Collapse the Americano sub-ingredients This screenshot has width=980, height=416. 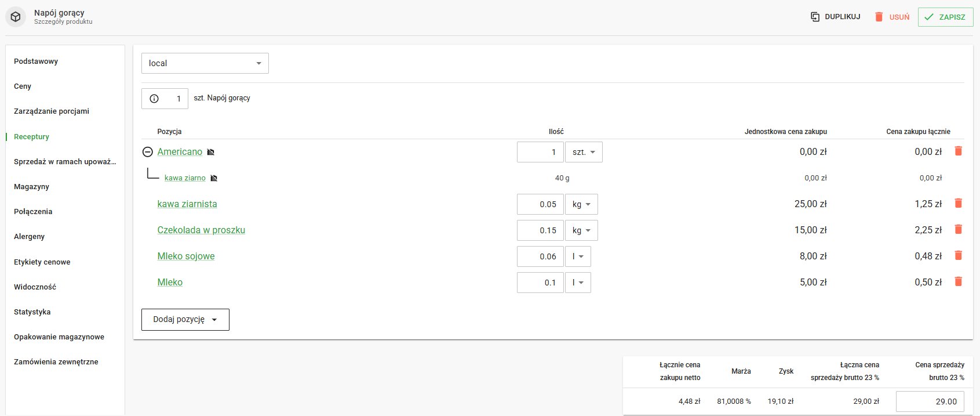[x=148, y=152]
